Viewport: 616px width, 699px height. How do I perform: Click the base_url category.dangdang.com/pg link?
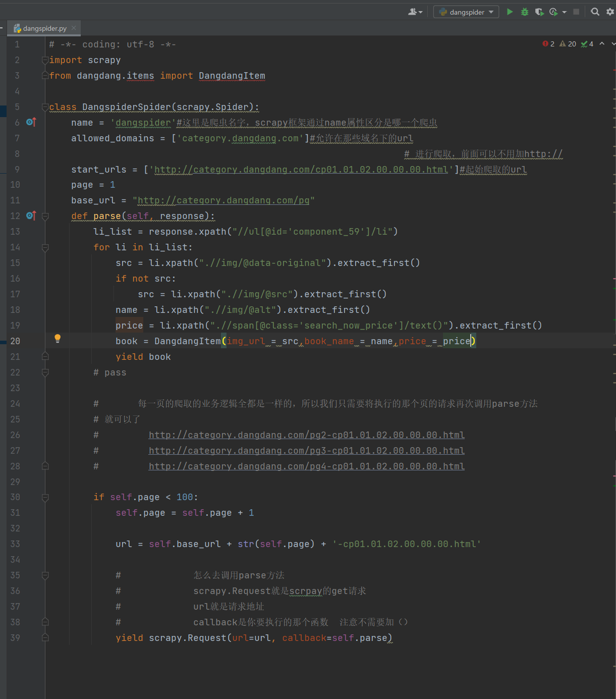click(223, 200)
